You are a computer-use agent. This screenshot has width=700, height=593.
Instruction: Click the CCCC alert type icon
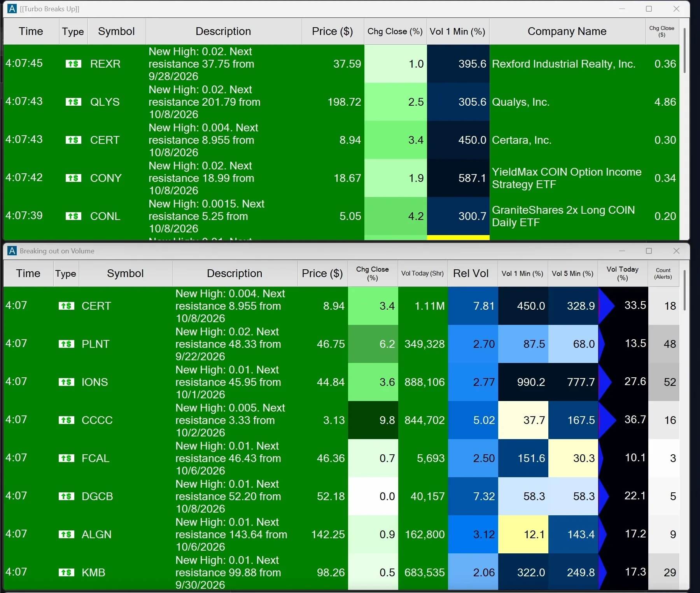(66, 420)
